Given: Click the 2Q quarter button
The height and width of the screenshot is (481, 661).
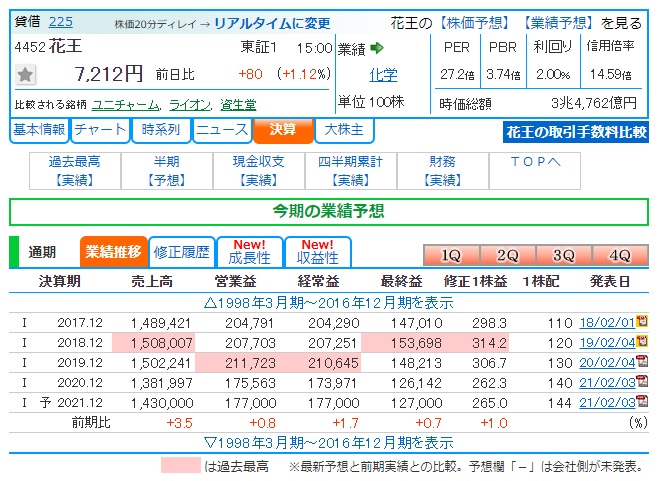Looking at the screenshot, I should tap(508, 255).
